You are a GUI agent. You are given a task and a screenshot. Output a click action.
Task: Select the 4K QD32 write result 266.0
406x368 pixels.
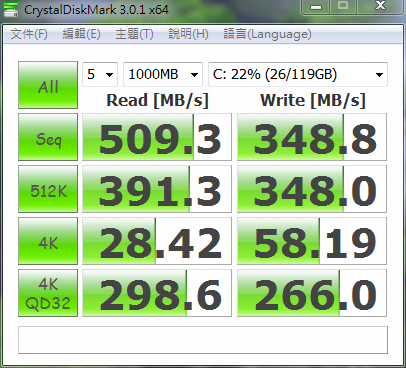(312, 293)
